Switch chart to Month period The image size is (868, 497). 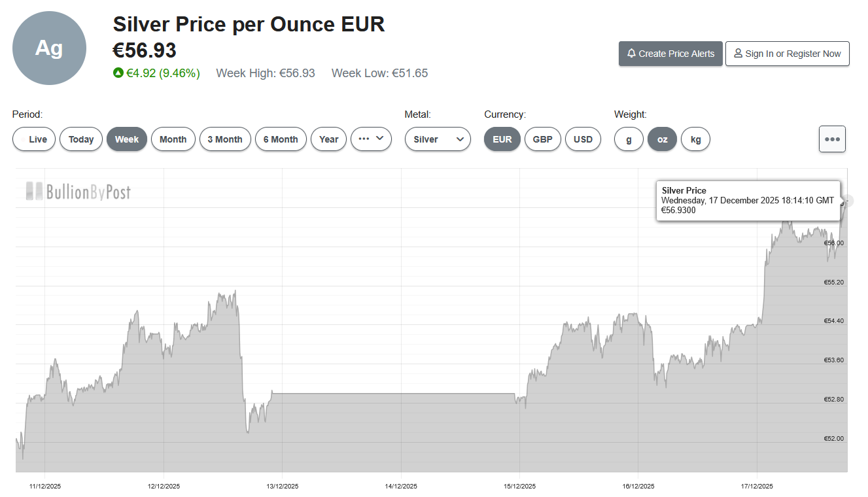point(173,139)
